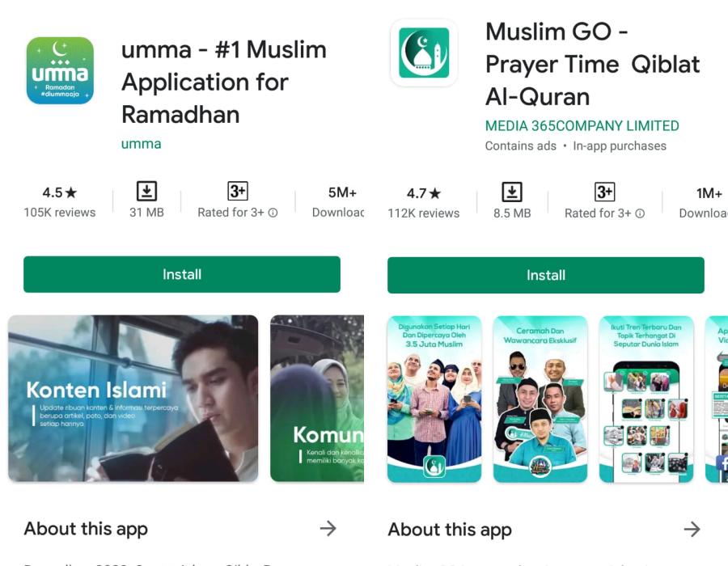Image resolution: width=728 pixels, height=566 pixels.
Task: Install the Muslim GO app
Action: point(545,275)
